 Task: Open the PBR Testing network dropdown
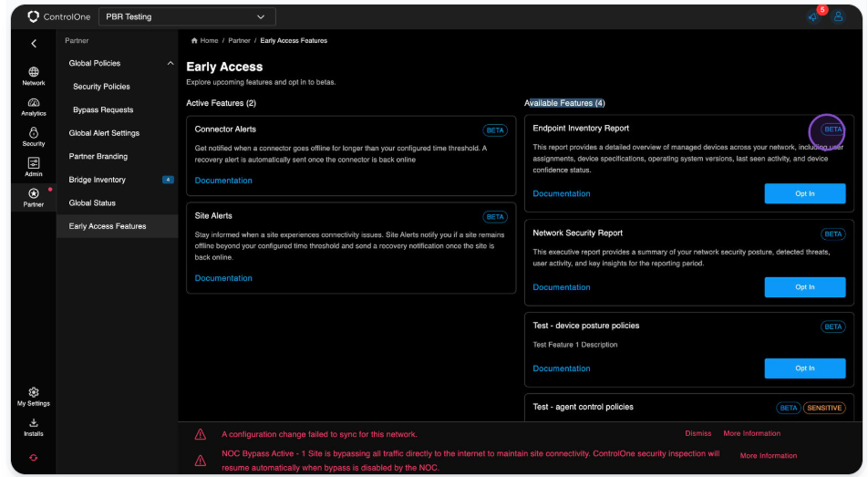click(187, 16)
